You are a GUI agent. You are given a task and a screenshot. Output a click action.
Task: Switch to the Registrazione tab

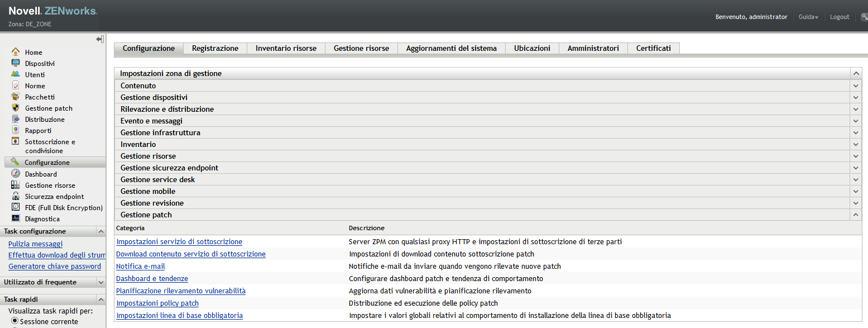[215, 49]
